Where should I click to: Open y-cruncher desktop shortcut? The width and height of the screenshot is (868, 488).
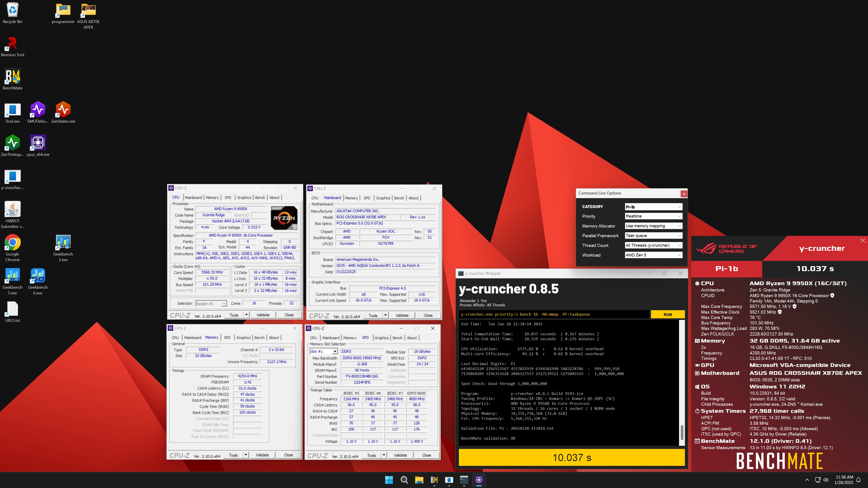(12, 180)
